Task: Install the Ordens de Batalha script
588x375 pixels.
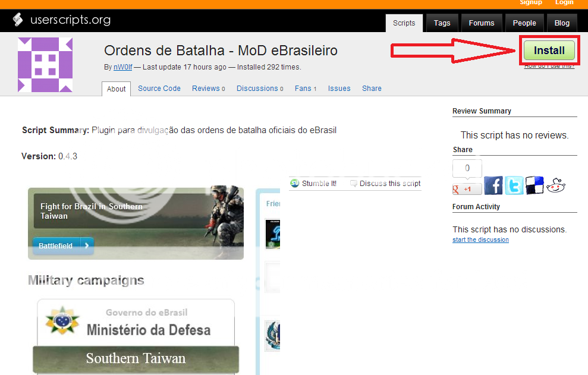Action: tap(549, 51)
